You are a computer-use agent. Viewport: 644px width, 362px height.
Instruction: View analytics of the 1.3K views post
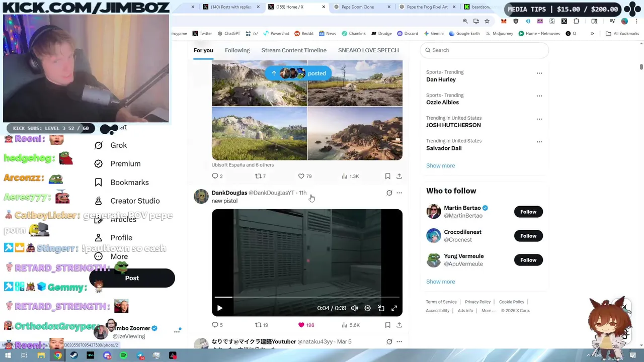click(x=350, y=176)
